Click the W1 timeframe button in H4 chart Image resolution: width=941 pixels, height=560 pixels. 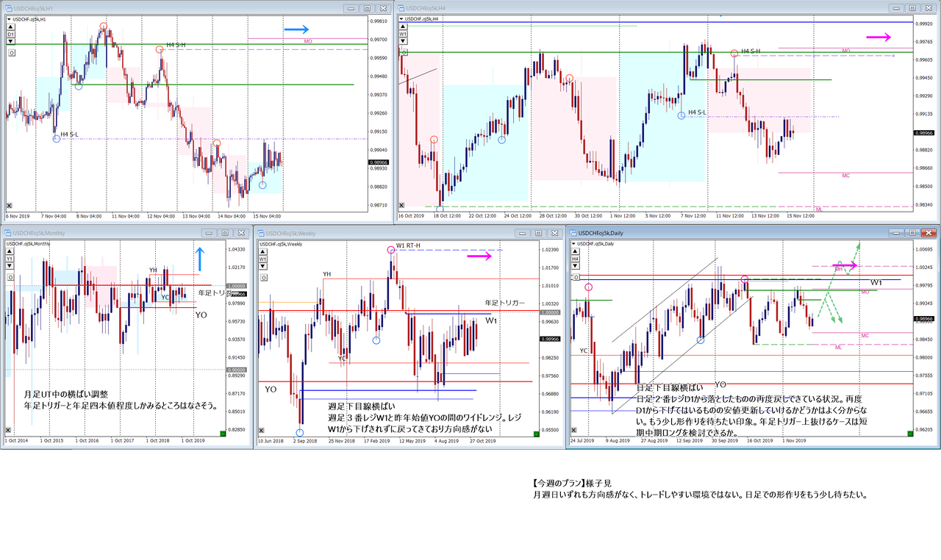tap(403, 34)
